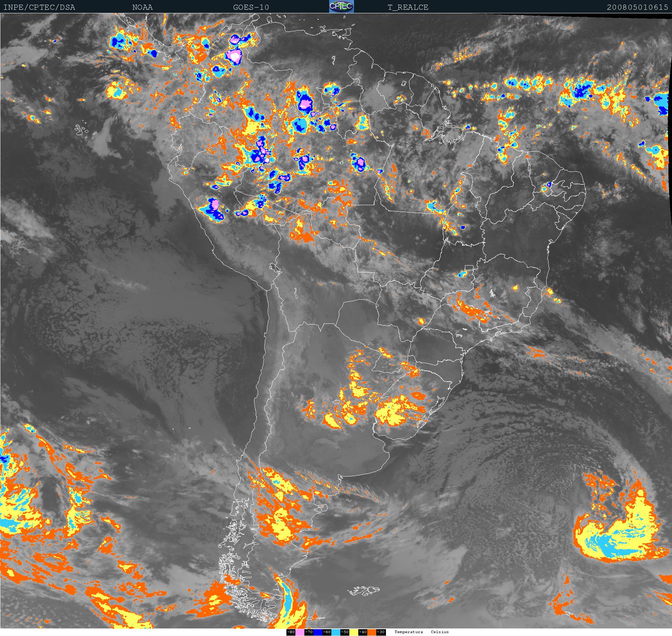This screenshot has width=672, height=636.
Task: Select the GOES-10 satellite label
Action: click(251, 7)
